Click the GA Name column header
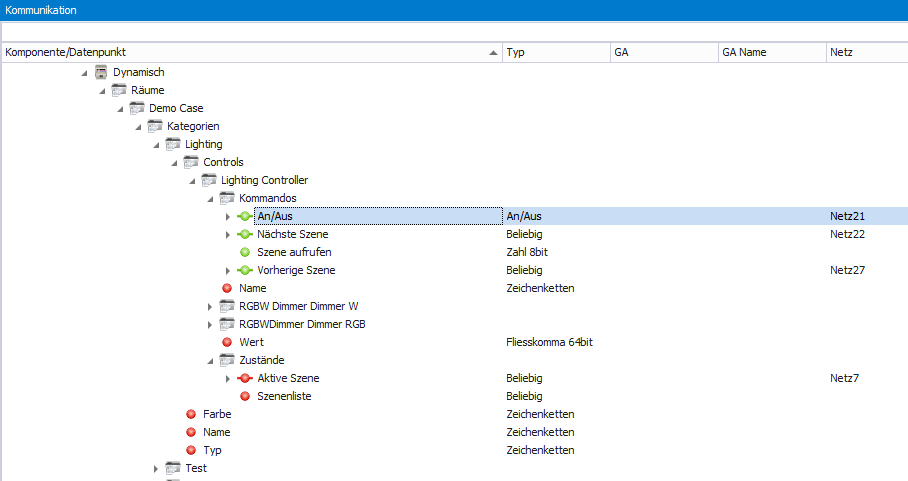 click(x=772, y=52)
